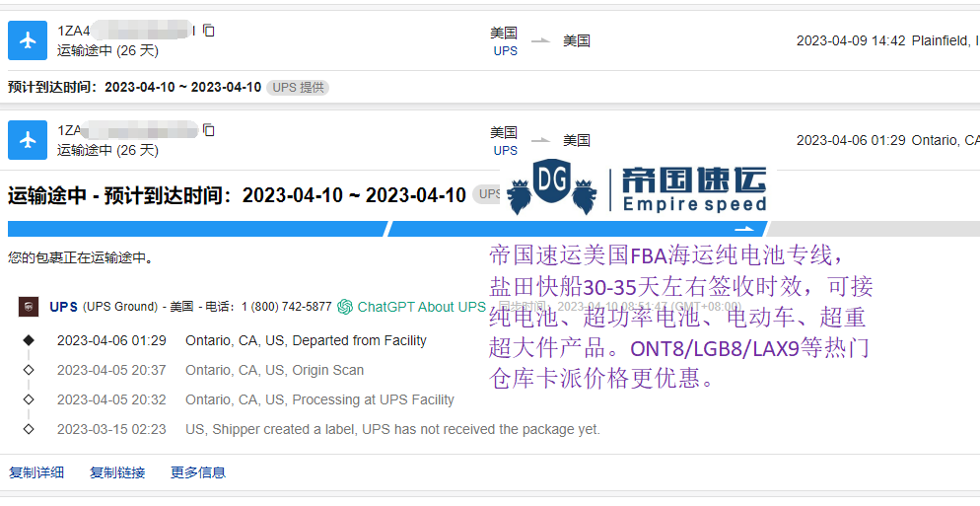Screen dimensions: 980x506
Task: Click the second row status 运输途中 (26 天)
Action: 108,150
